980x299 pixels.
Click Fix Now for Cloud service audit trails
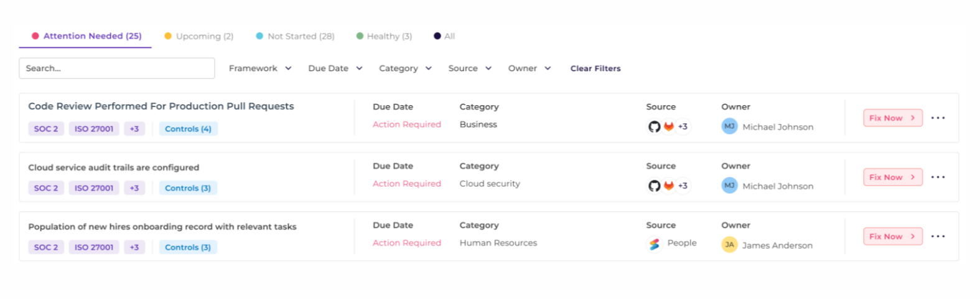pyautogui.click(x=892, y=177)
